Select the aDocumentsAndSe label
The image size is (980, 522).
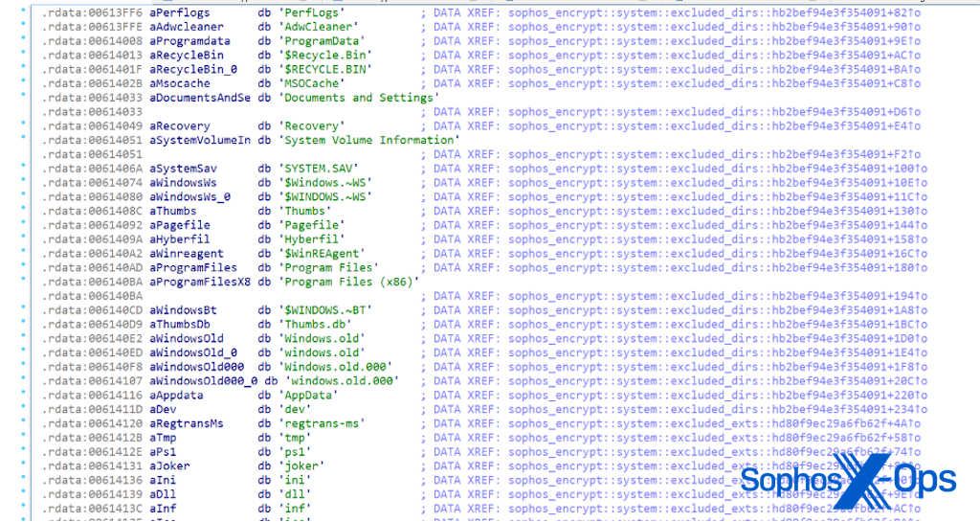[199, 98]
